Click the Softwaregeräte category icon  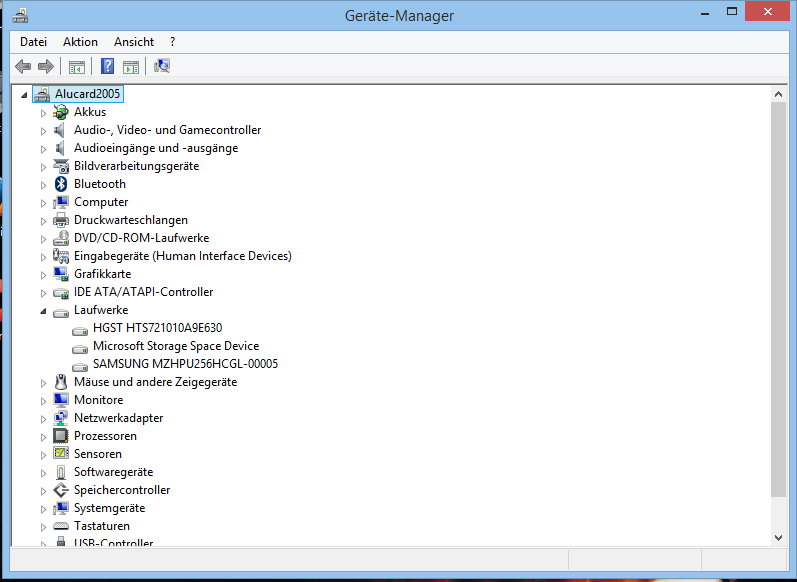click(x=61, y=472)
